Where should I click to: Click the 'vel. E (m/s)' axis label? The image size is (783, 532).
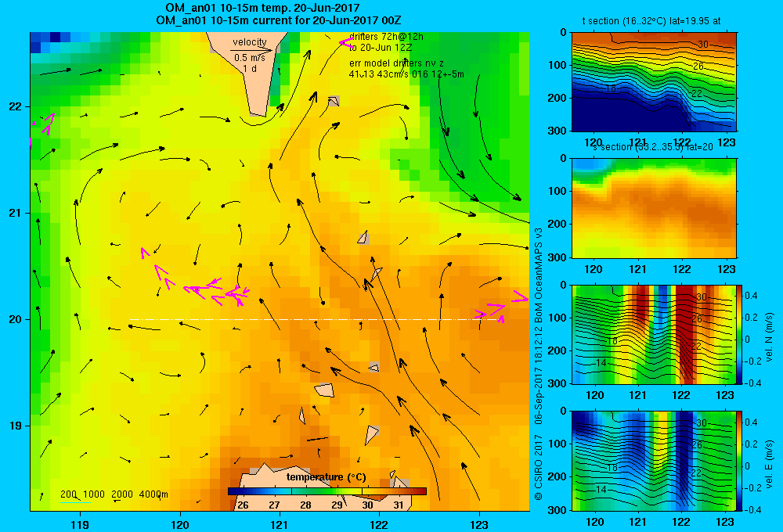(770, 464)
